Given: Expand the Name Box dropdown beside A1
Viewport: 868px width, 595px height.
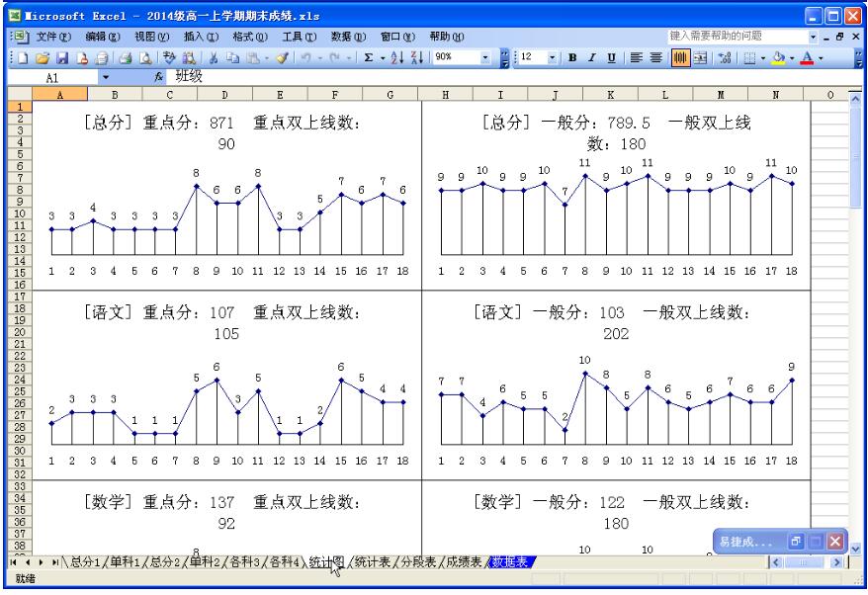Looking at the screenshot, I should pos(106,77).
